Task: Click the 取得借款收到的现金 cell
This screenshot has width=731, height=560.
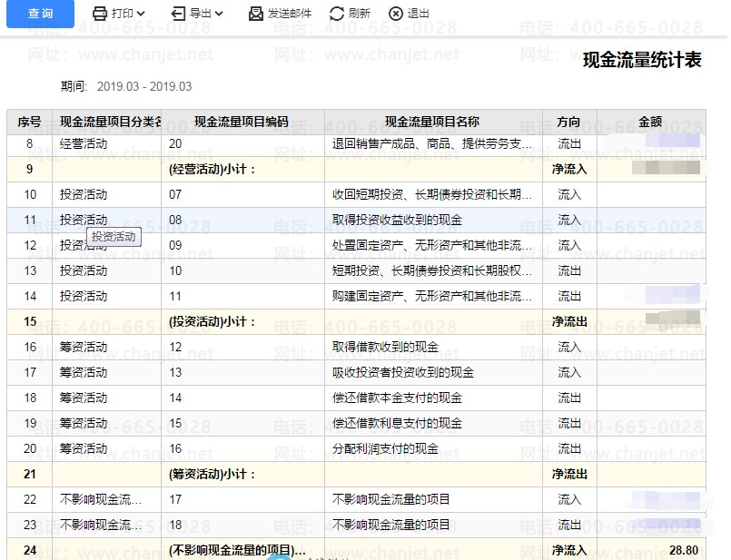Action: click(x=385, y=348)
